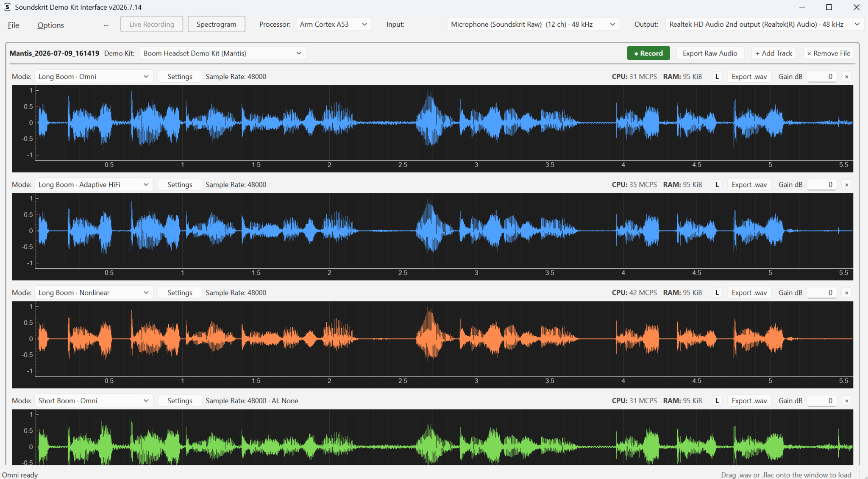Click the green Short Boom Omni waveform
Screen dimensions: 868x479
coord(432,437)
